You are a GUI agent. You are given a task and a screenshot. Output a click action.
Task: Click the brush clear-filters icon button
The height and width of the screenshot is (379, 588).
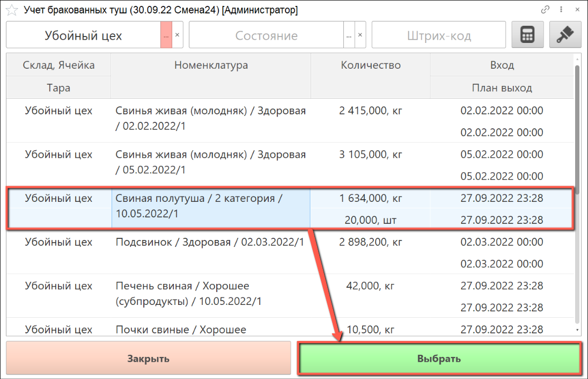click(565, 35)
